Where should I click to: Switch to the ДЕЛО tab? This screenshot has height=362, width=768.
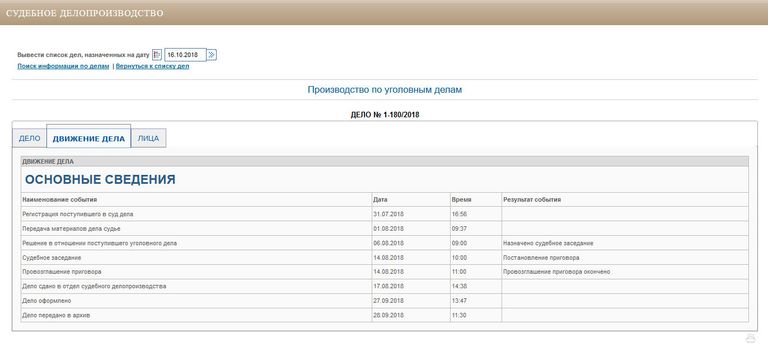point(29,138)
